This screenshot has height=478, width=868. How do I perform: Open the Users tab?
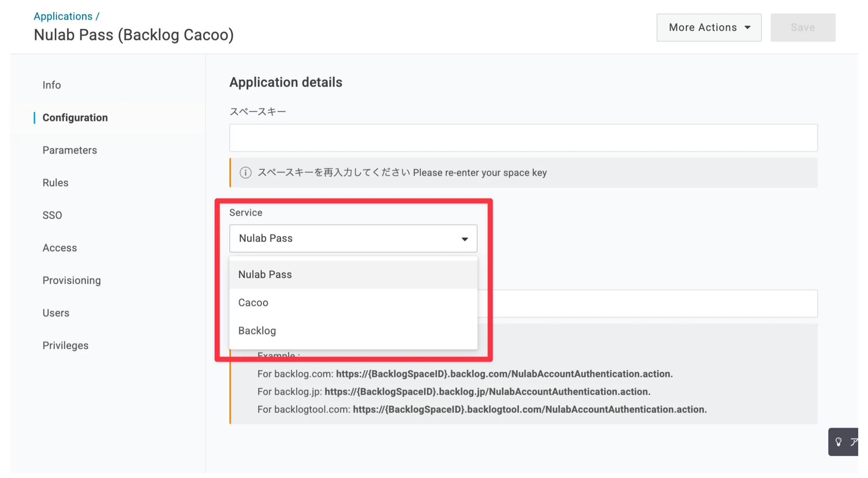click(x=56, y=313)
